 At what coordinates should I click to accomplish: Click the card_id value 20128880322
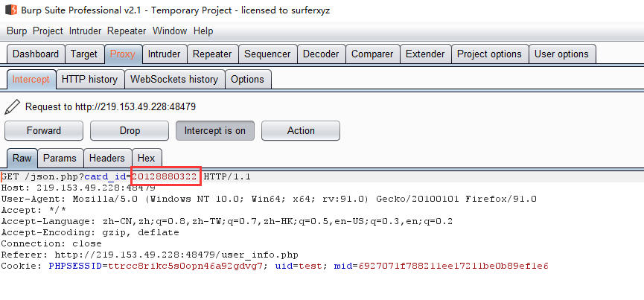click(165, 177)
